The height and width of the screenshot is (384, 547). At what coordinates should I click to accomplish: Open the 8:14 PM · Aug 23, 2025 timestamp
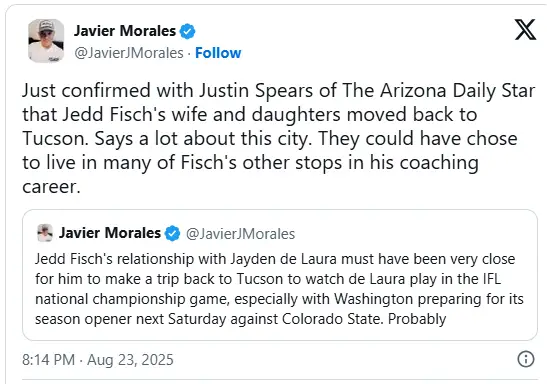[98, 360]
